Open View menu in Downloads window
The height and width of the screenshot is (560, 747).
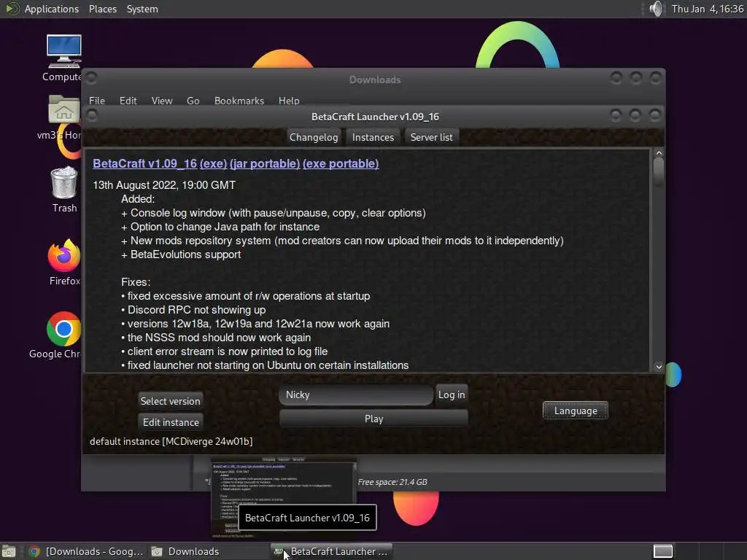click(x=161, y=101)
